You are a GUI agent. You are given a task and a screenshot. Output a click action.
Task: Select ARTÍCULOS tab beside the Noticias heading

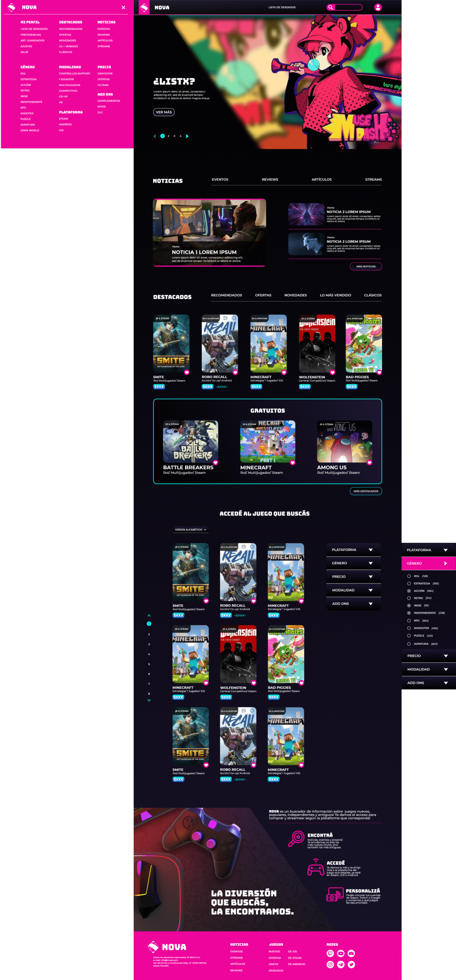pyautogui.click(x=321, y=180)
